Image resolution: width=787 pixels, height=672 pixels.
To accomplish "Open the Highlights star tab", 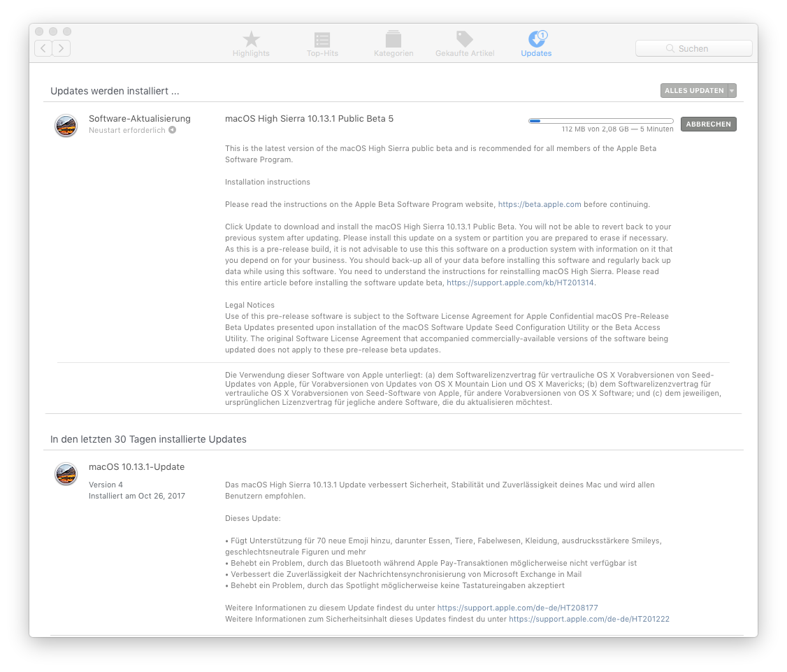I will point(251,44).
